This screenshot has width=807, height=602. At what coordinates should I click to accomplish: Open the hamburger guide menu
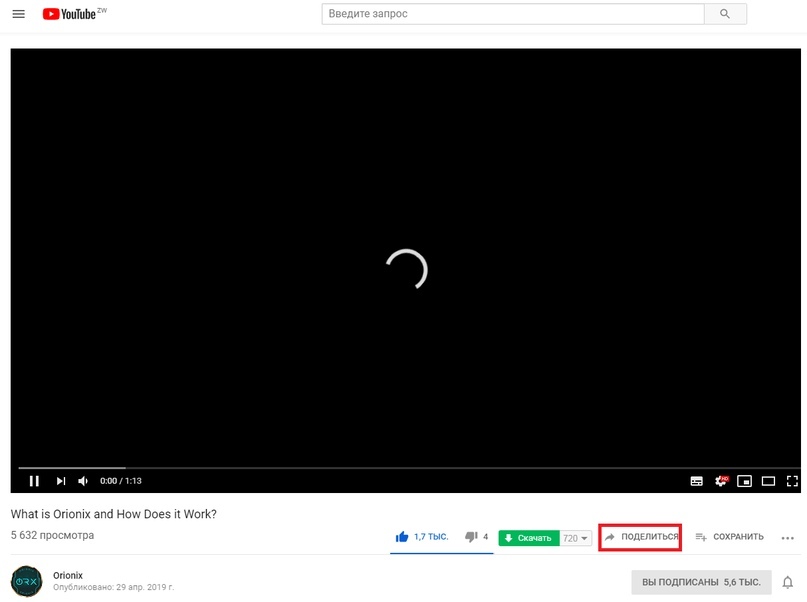coord(19,14)
